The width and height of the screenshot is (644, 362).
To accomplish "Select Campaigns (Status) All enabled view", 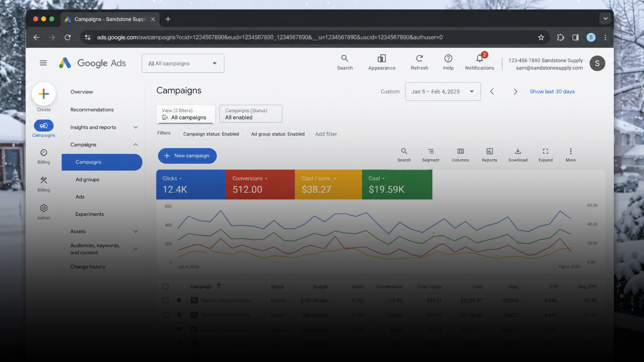I will tap(251, 114).
